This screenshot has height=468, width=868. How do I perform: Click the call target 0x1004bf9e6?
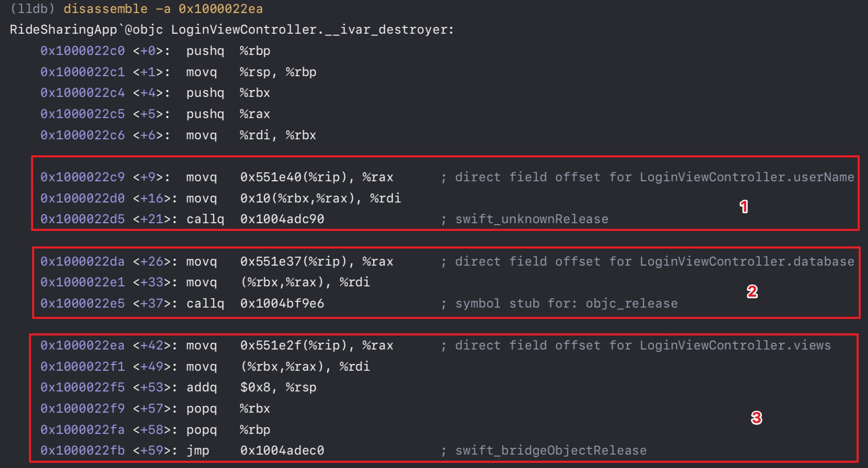click(282, 303)
